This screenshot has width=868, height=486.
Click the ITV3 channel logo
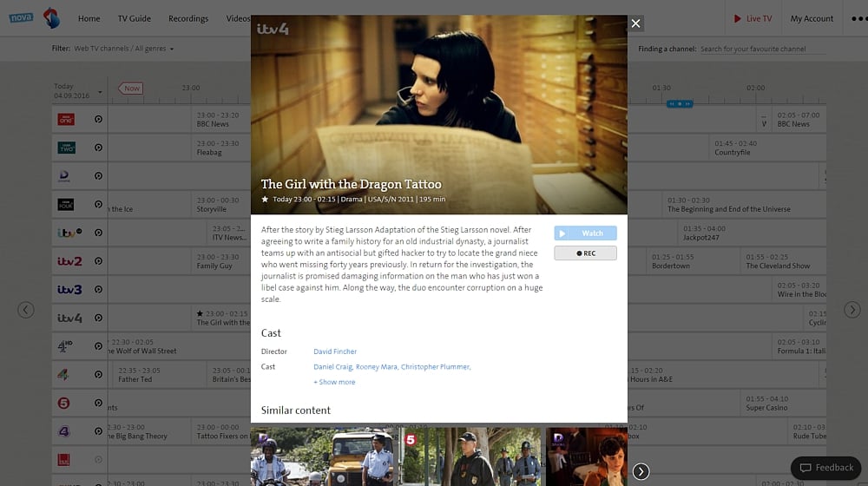point(69,290)
